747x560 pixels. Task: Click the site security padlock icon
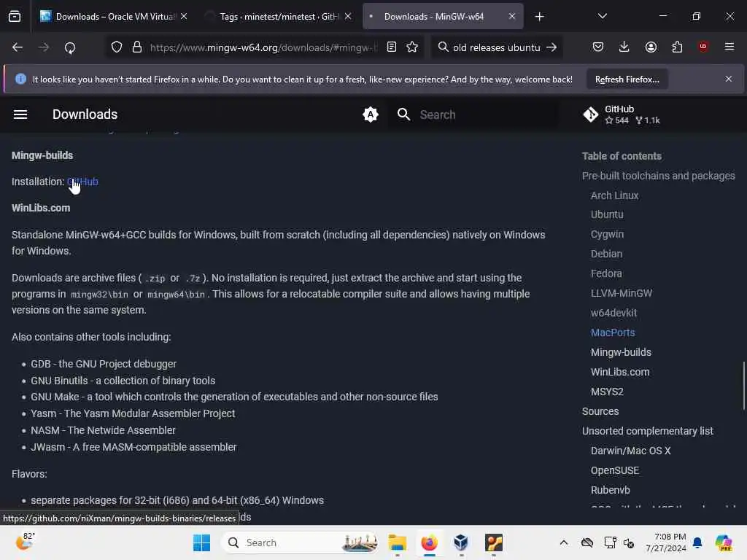pyautogui.click(x=137, y=47)
